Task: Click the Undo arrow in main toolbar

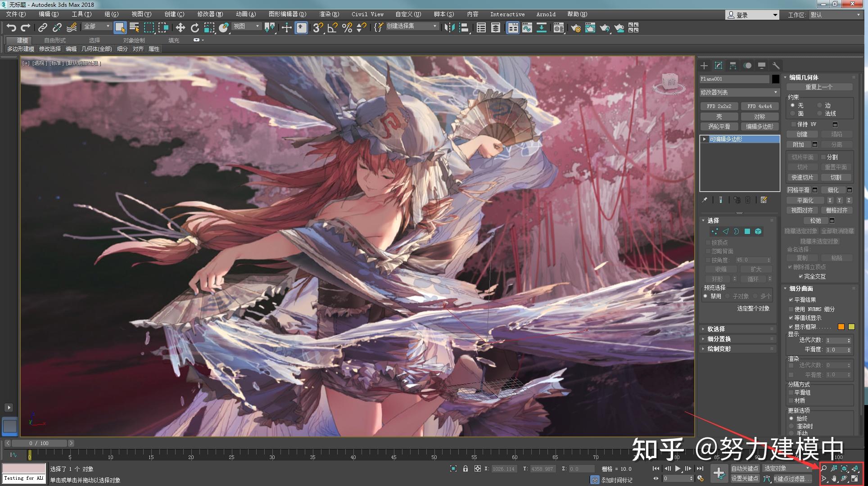Action: tap(11, 28)
